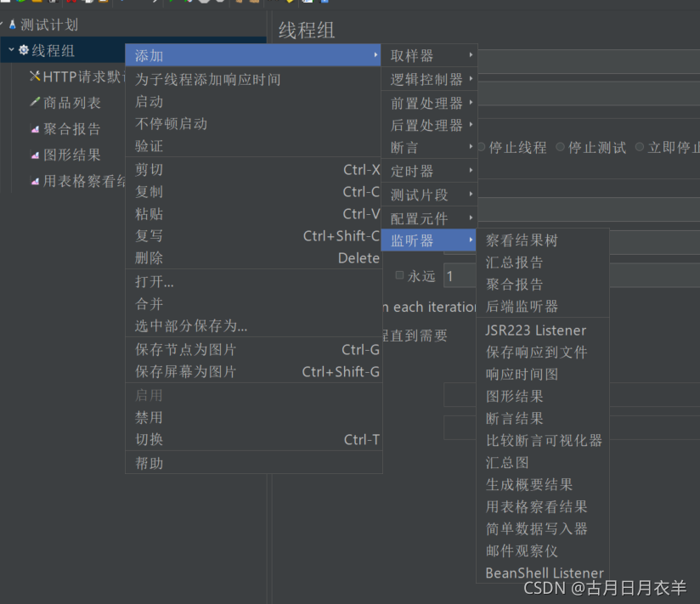Open the 添加 context menu entry

point(253,55)
